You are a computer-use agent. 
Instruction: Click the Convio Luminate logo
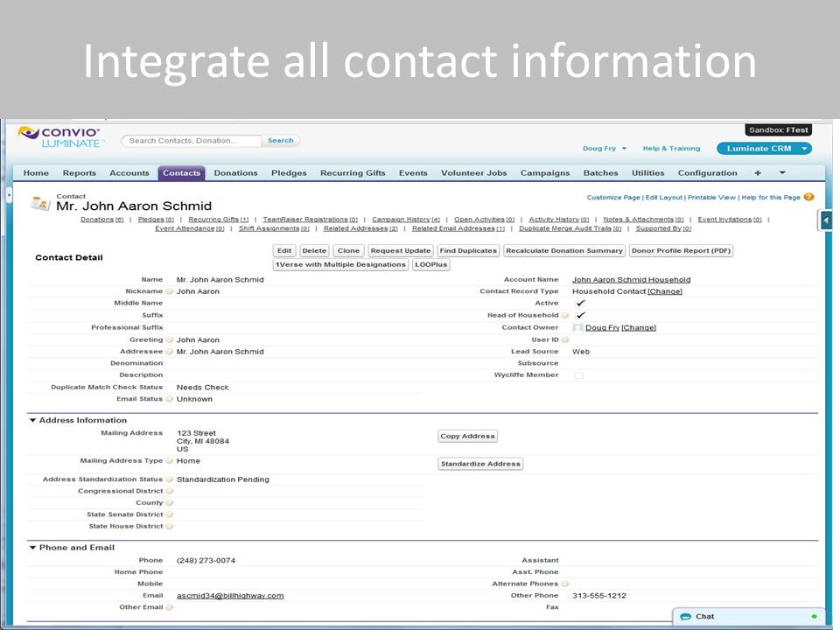[x=59, y=136]
